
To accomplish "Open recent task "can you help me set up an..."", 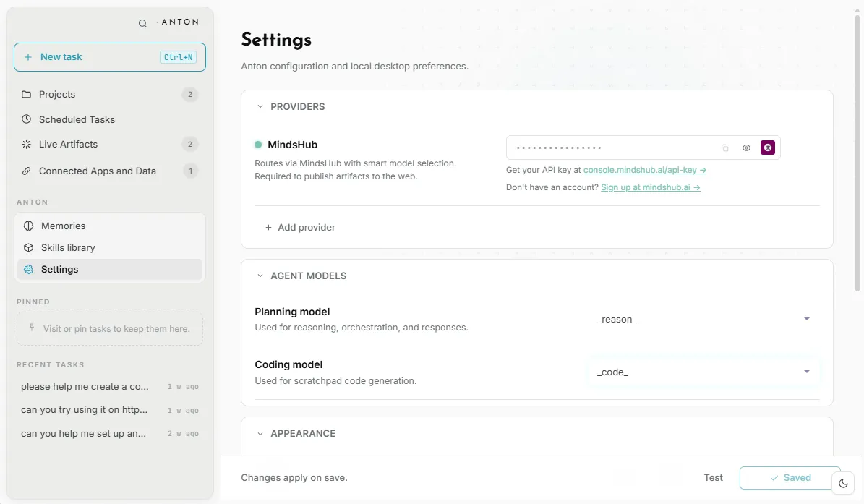I will click(x=110, y=433).
